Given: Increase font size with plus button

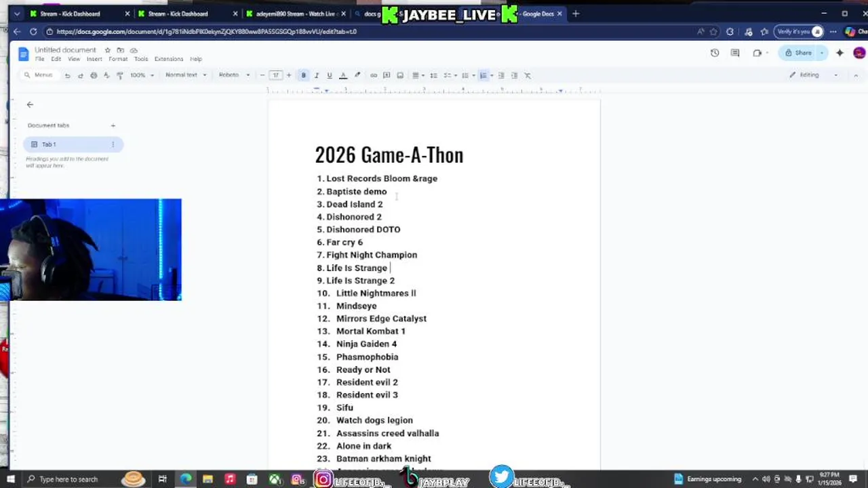Looking at the screenshot, I should [x=289, y=75].
